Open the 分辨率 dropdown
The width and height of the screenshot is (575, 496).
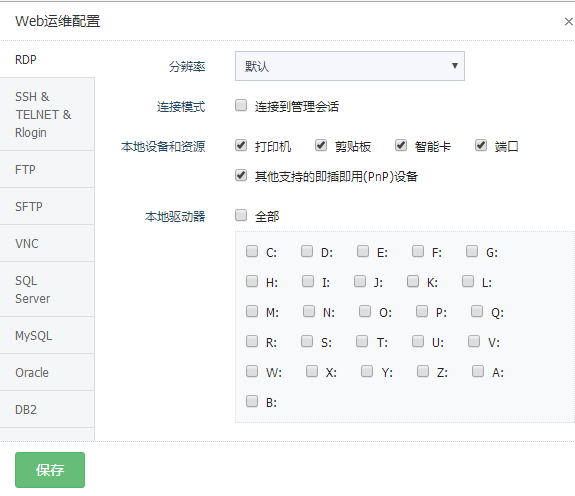[x=350, y=66]
